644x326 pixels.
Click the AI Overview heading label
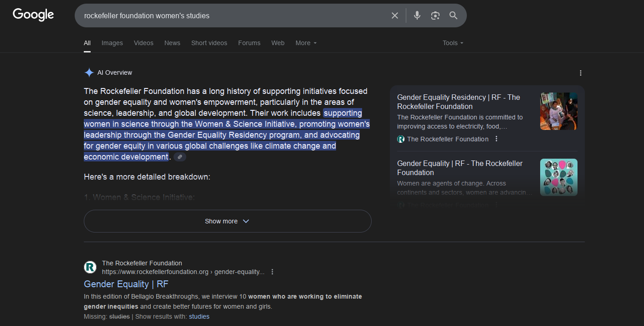[x=115, y=72]
